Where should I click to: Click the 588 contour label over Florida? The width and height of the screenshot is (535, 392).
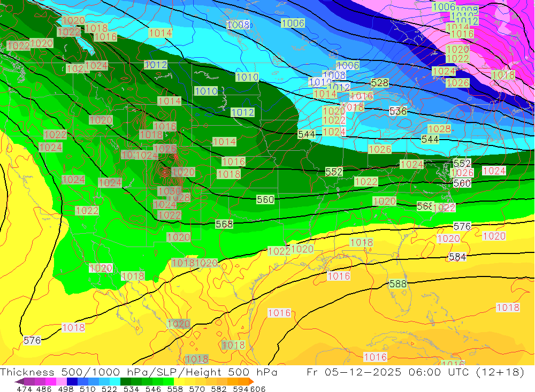click(398, 284)
